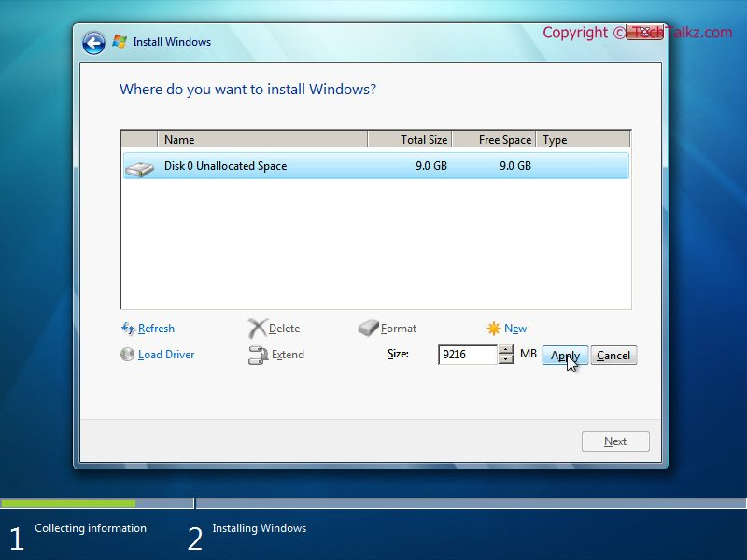Image resolution: width=747 pixels, height=560 pixels.
Task: Click the Extend partition icon
Action: 259,355
